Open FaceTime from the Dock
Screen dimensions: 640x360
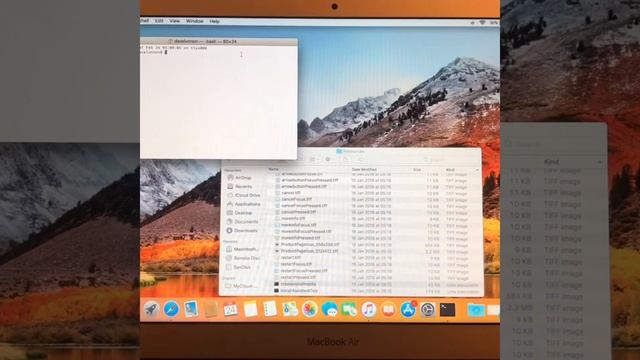(349, 309)
